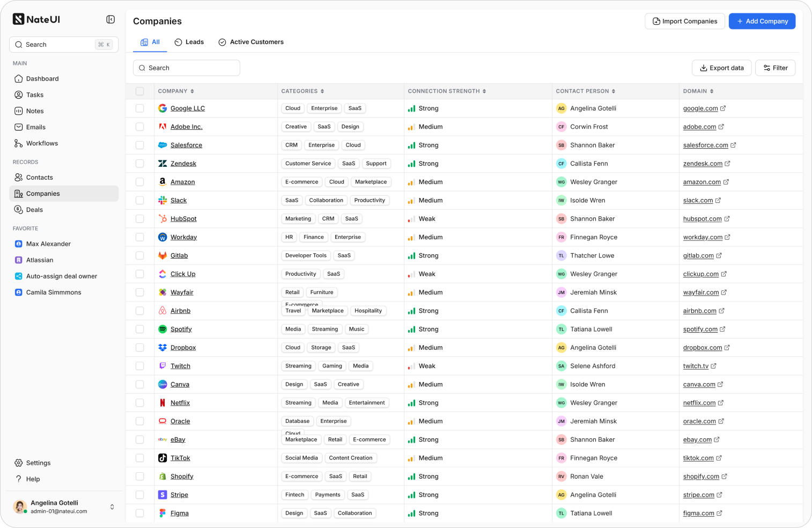Click the Spotify logo icon
The image size is (812, 528).
(163, 329)
